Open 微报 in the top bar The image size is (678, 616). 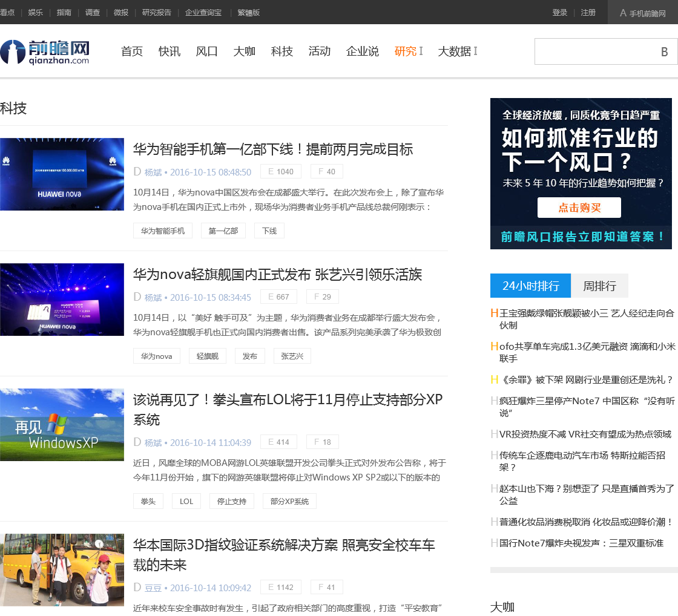tap(121, 13)
